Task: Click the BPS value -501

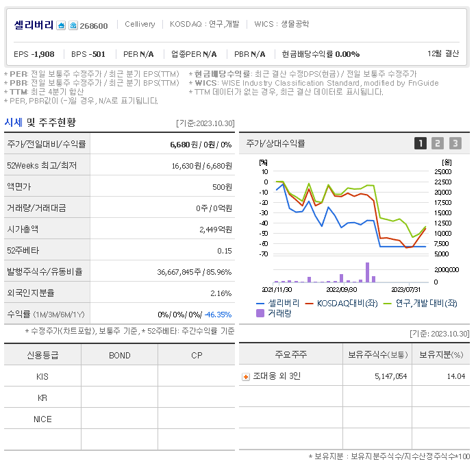Action: point(97,54)
